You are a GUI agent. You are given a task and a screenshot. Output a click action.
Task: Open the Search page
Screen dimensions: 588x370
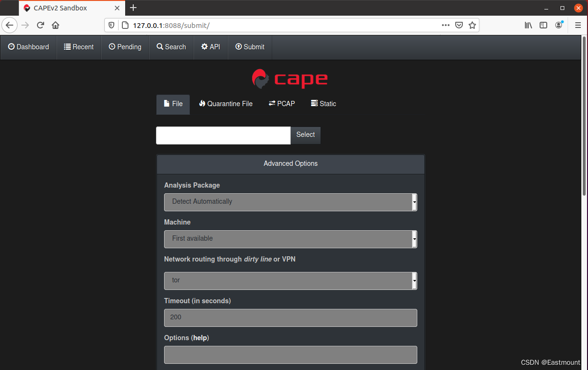point(171,47)
